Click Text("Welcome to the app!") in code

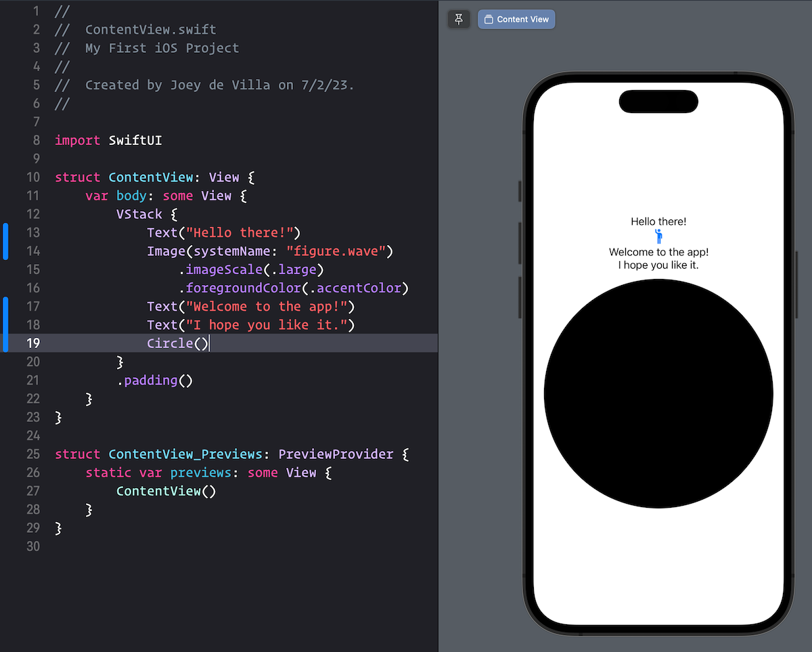point(251,306)
